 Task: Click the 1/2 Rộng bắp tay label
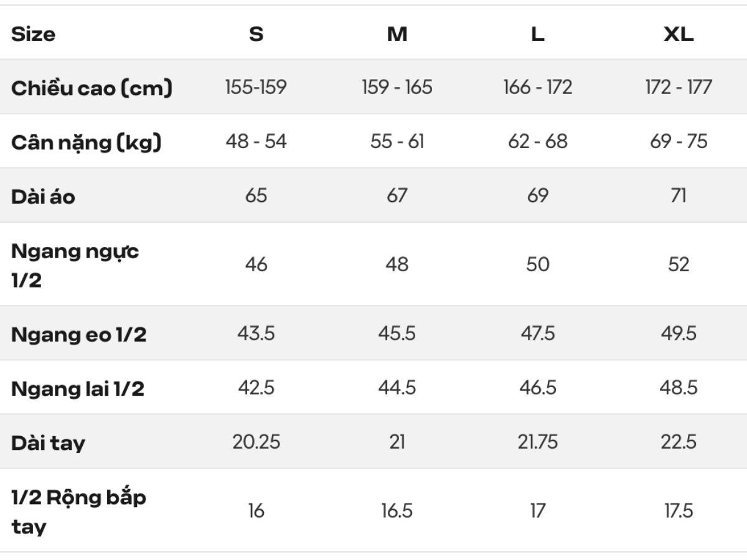point(78,512)
